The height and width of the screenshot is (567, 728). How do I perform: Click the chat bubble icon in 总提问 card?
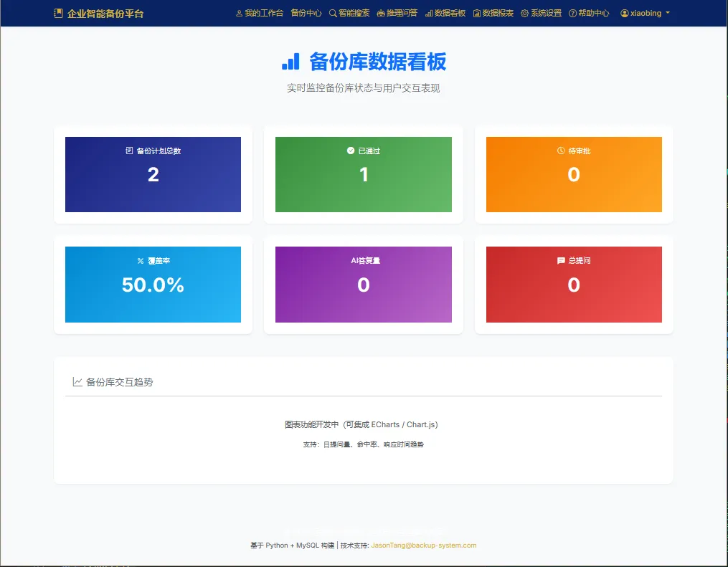coord(561,261)
